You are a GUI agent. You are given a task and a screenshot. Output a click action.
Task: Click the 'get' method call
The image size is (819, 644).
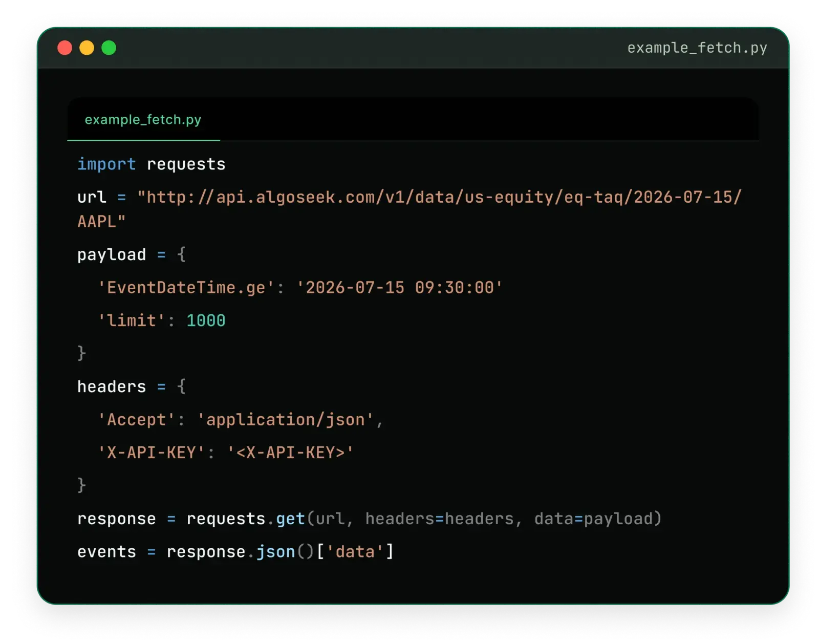pos(291,519)
